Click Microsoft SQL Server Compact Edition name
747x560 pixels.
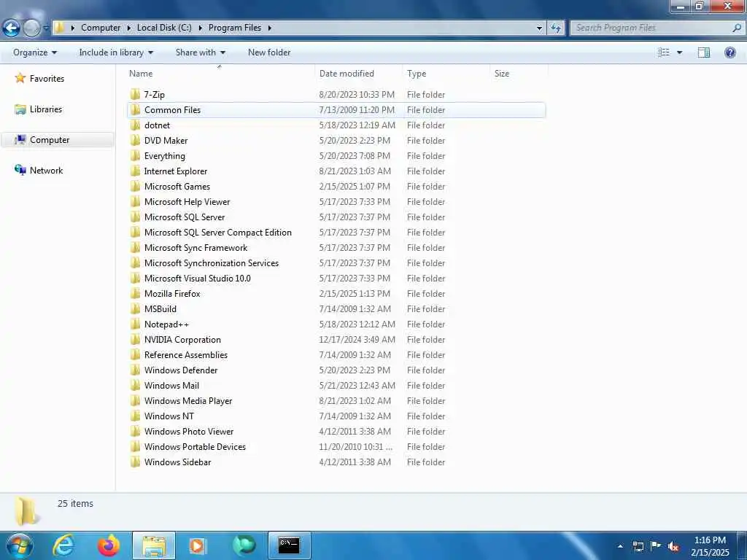[217, 233]
